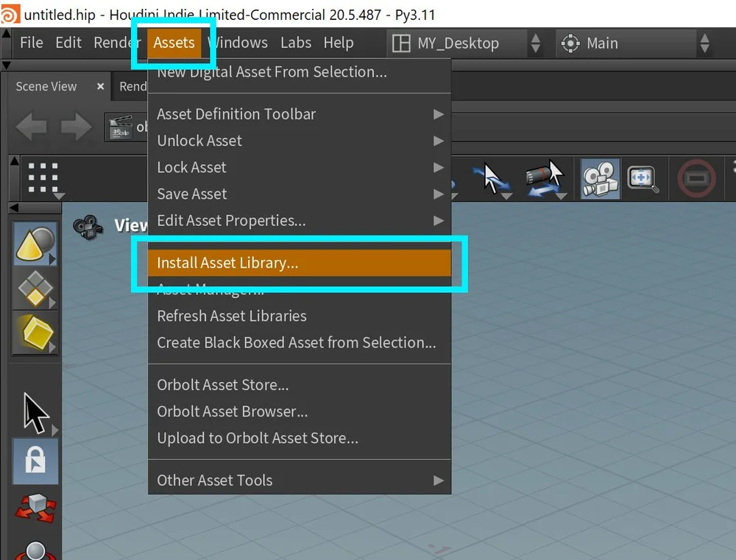Open the dotted grid options icon
This screenshot has height=560, width=736.
pyautogui.click(x=43, y=178)
